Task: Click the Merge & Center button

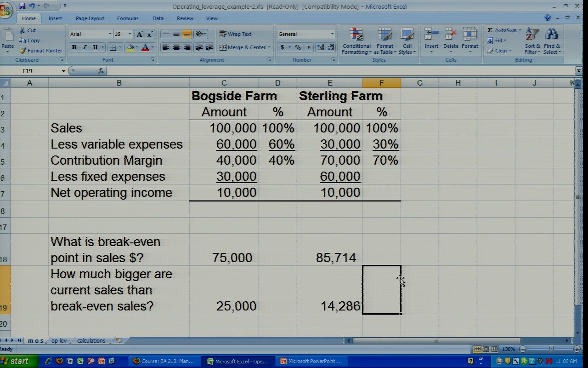Action: point(243,47)
